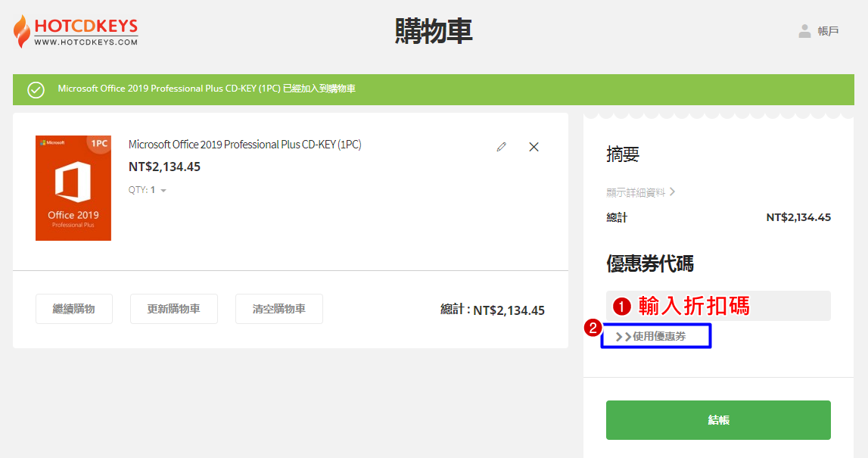Apply coupon via 使用優惠券 link
This screenshot has width=868, height=458.
point(651,336)
